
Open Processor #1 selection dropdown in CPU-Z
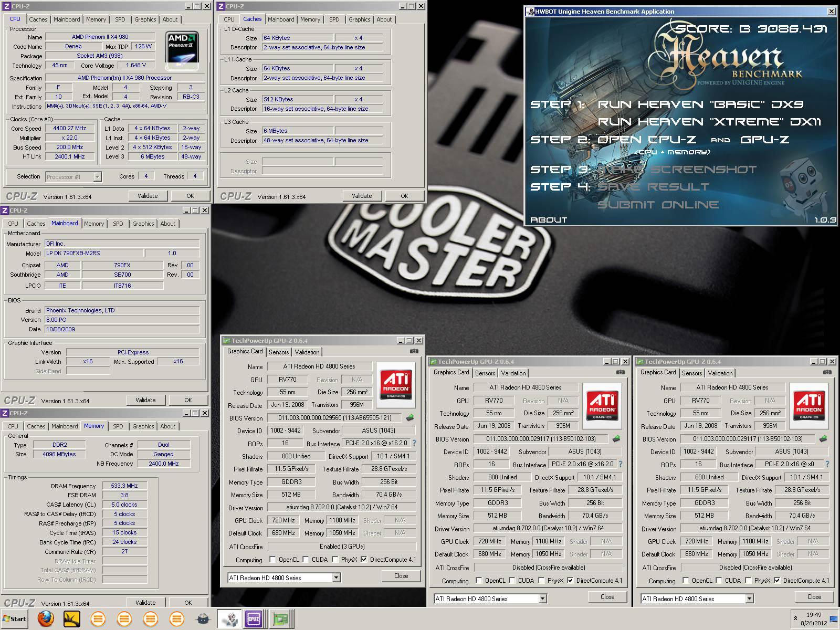click(97, 177)
